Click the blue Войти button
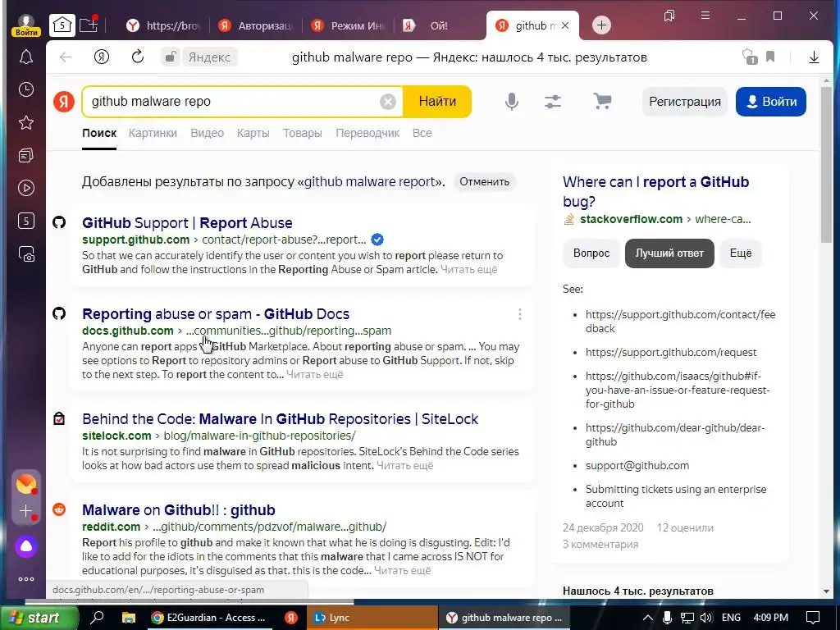The image size is (840, 630). point(771,101)
